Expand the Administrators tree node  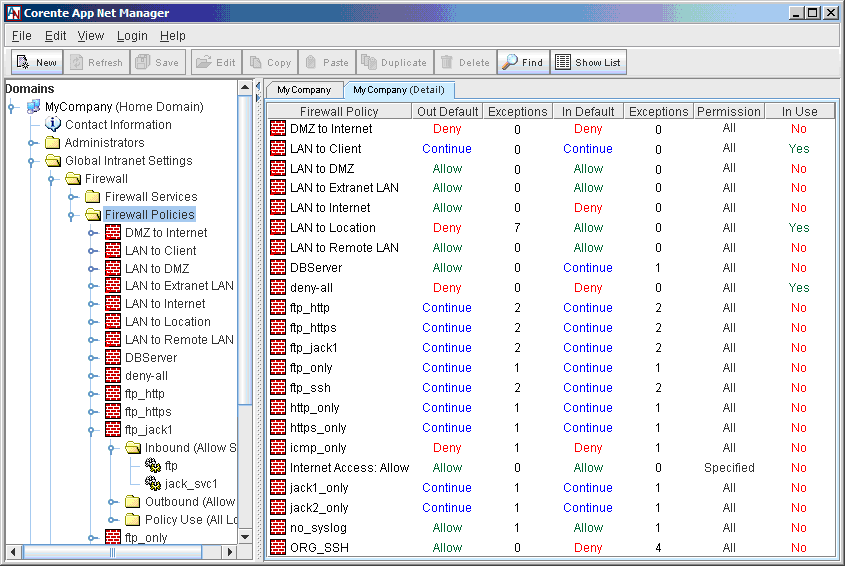coord(32,143)
